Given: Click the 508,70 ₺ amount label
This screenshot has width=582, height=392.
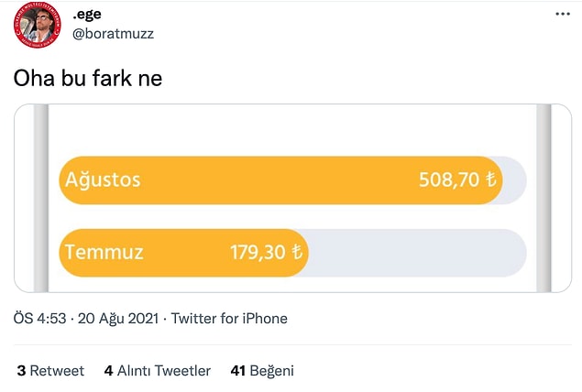Looking at the screenshot, I should tap(457, 180).
